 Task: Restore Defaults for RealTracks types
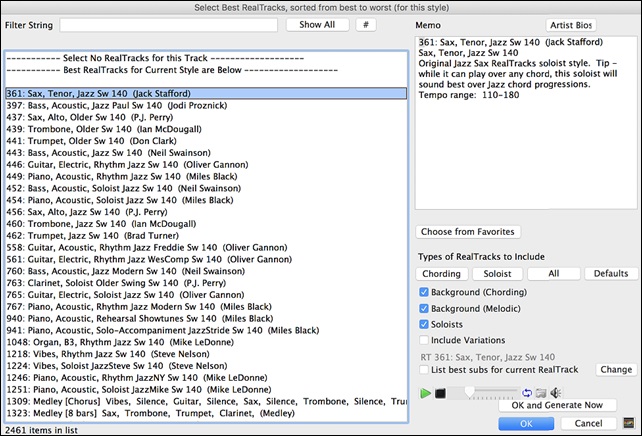point(611,273)
